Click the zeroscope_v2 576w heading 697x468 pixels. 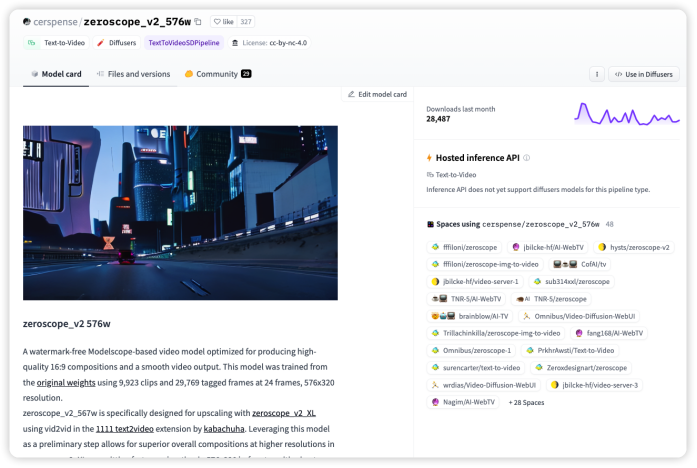[67, 324]
